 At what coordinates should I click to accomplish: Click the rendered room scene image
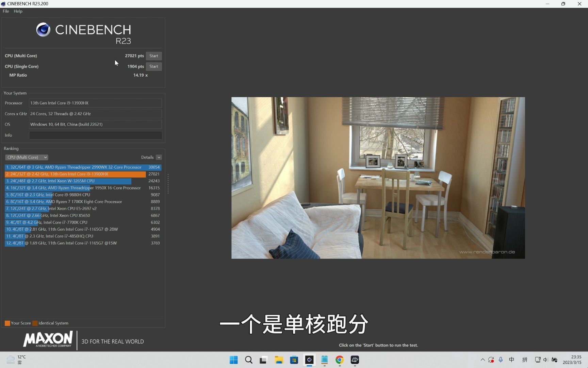pyautogui.click(x=378, y=178)
